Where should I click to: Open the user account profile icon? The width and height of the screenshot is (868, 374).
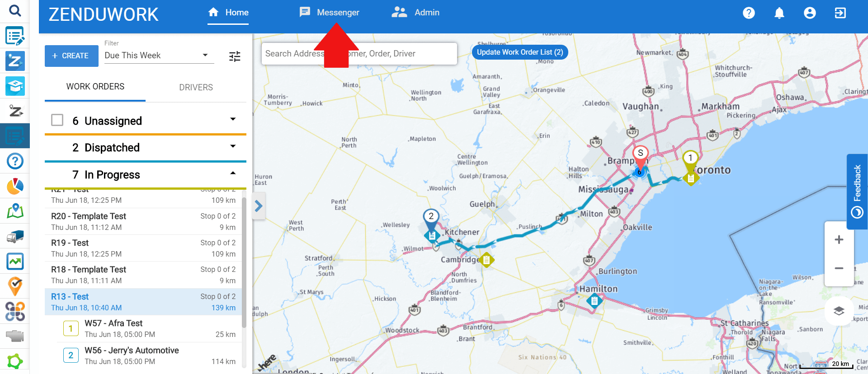click(x=810, y=13)
